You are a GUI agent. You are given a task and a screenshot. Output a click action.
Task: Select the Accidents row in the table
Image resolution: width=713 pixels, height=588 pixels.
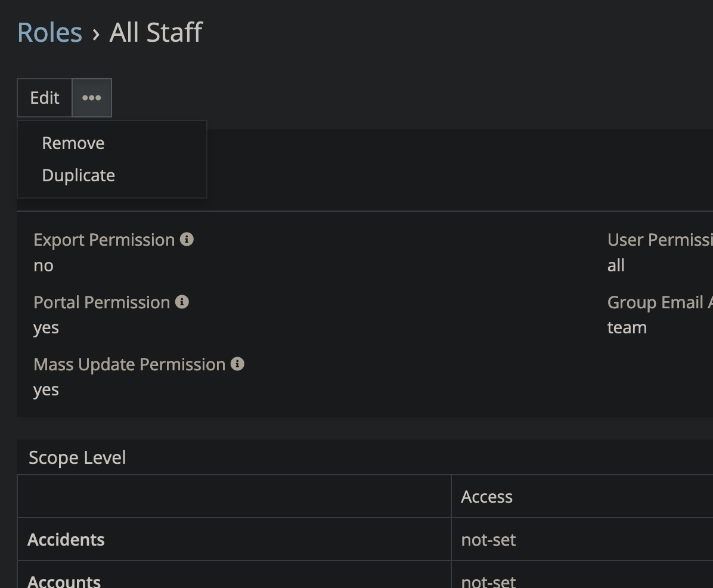click(x=66, y=540)
